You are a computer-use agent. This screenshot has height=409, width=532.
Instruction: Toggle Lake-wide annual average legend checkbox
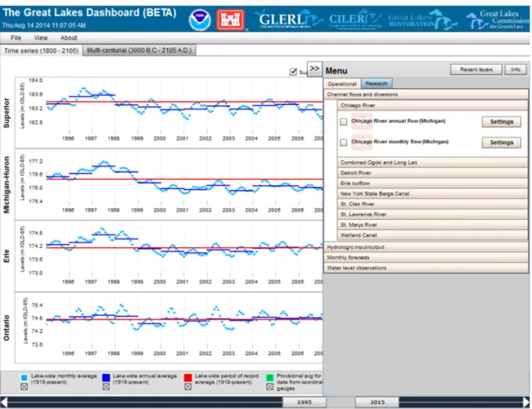106,386
